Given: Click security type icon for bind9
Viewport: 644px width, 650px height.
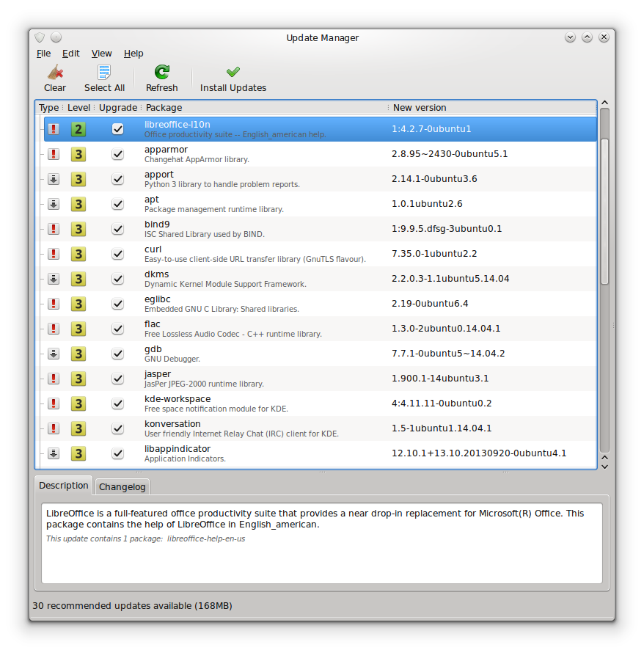Looking at the screenshot, I should 54,229.
